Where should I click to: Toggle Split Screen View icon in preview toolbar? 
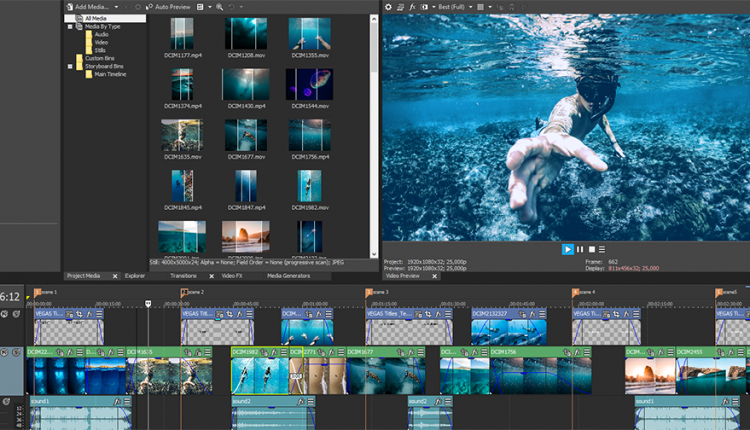(424, 7)
